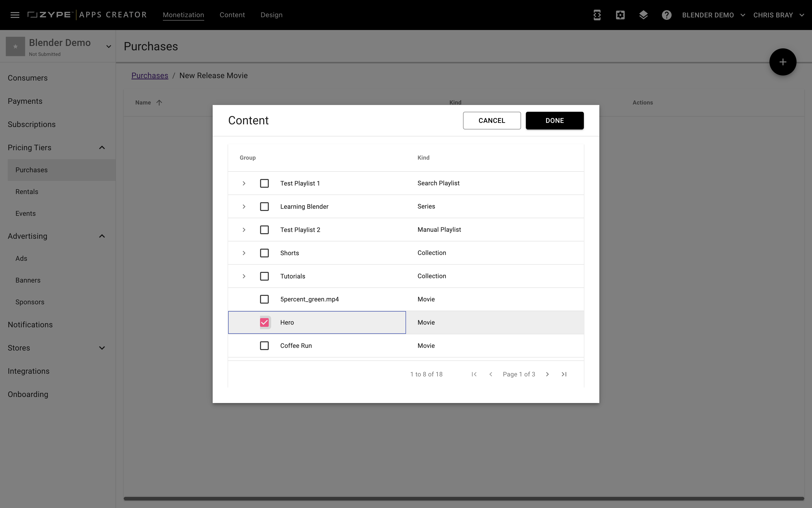Expand the Tutorials collection row
This screenshot has height=508, width=812.
(244, 276)
